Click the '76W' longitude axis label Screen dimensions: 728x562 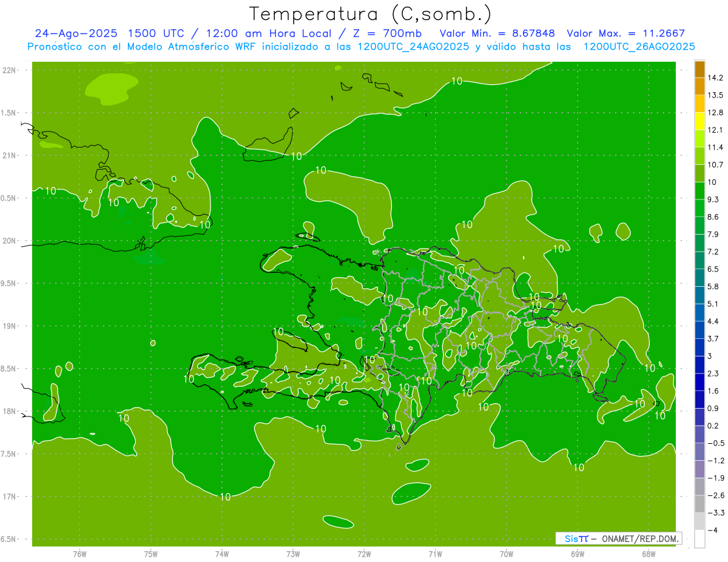(79, 554)
